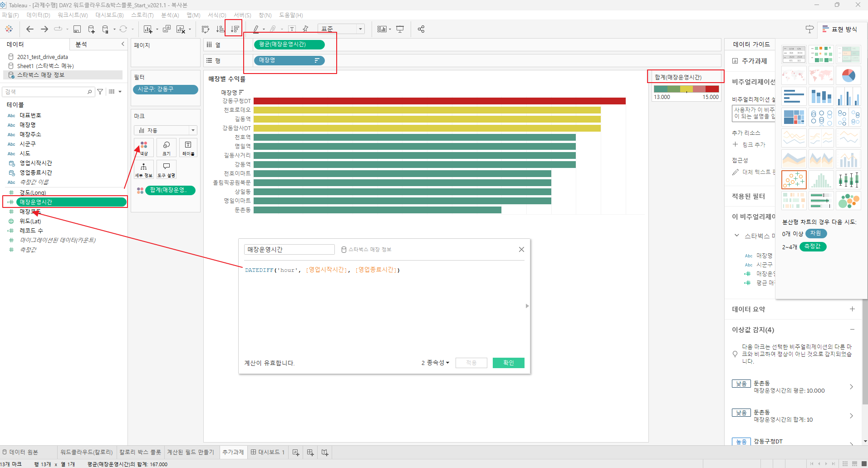The height and width of the screenshot is (468, 868).
Task: Duplicate the sheet with the toolbar icon
Action: (x=167, y=29)
